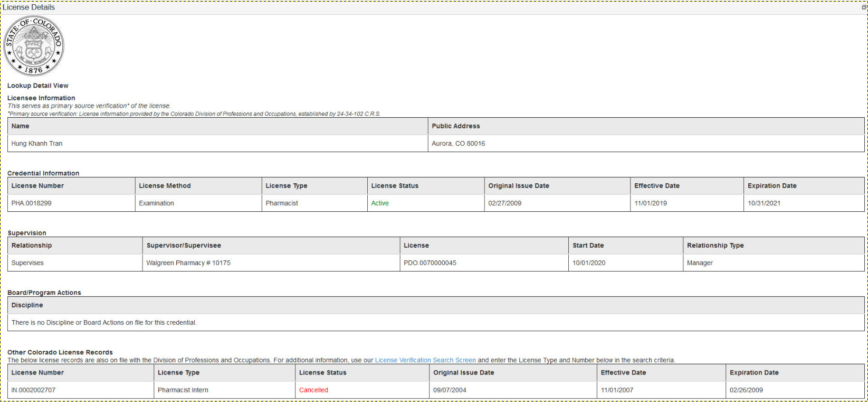Click the State of Colorado seal image
The image size is (868, 402).
pos(34,46)
